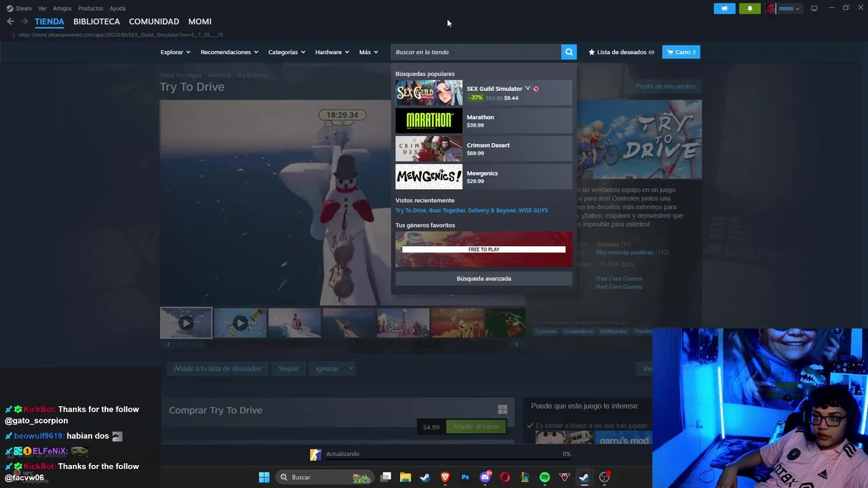Open the megaphone announcements button

724,8
